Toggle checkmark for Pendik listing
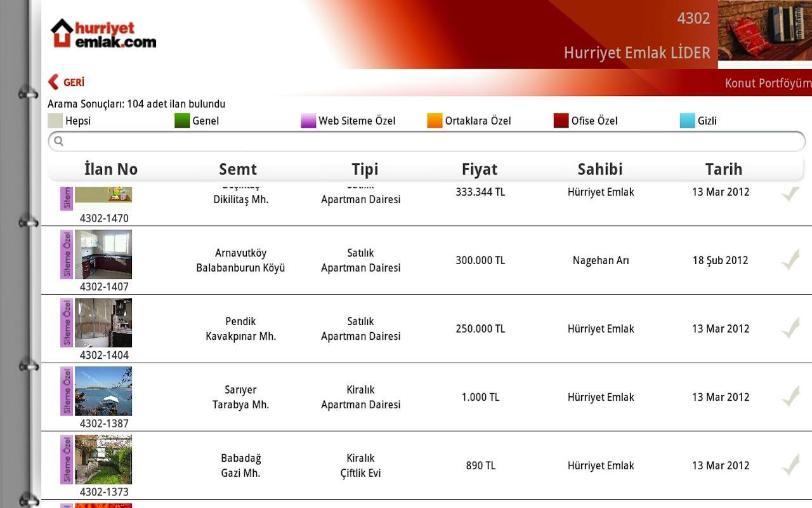Image resolution: width=812 pixels, height=508 pixels. pos(790,328)
